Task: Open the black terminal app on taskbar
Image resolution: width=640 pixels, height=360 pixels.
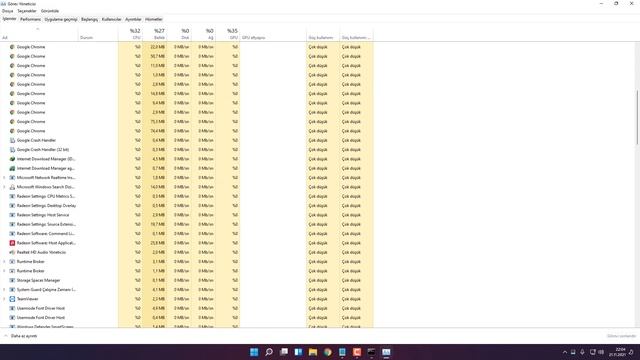Action: [x=371, y=352]
